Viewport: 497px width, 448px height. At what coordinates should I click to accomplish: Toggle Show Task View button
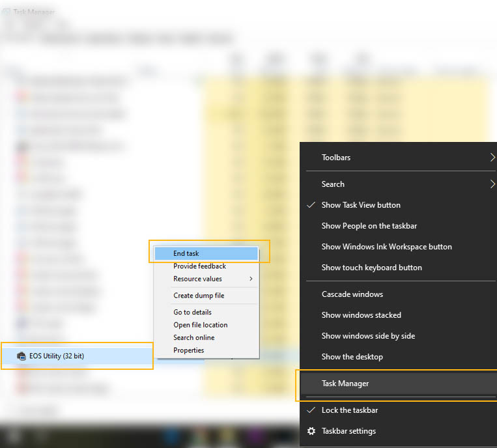[399, 205]
